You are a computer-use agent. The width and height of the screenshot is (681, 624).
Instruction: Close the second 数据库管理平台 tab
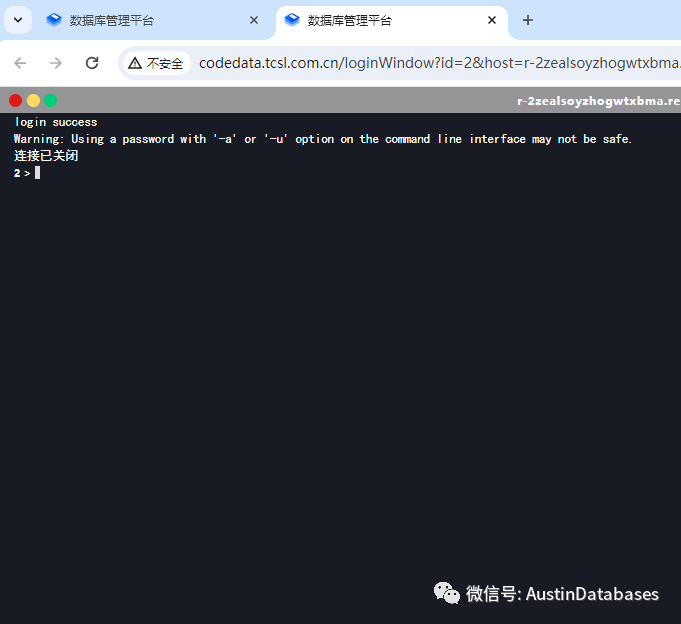[492, 20]
